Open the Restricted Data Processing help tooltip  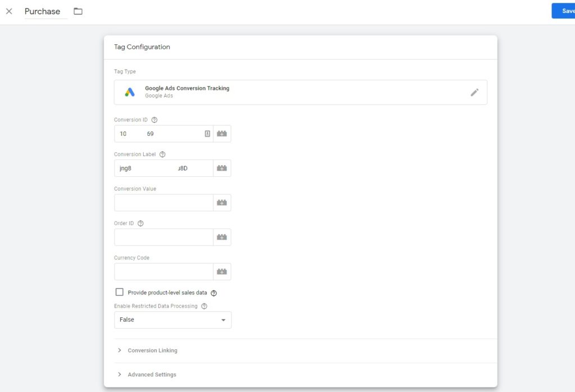click(203, 306)
